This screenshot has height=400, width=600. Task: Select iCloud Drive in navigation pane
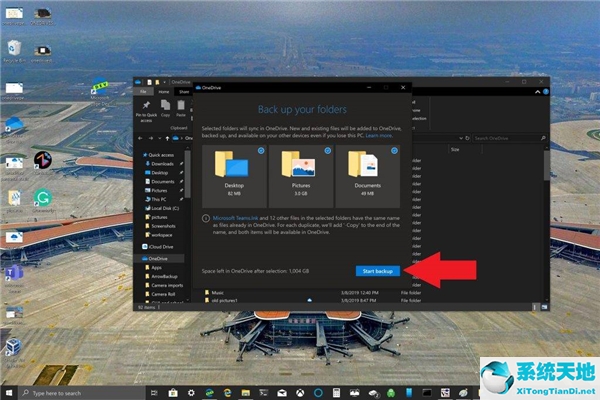click(158, 247)
